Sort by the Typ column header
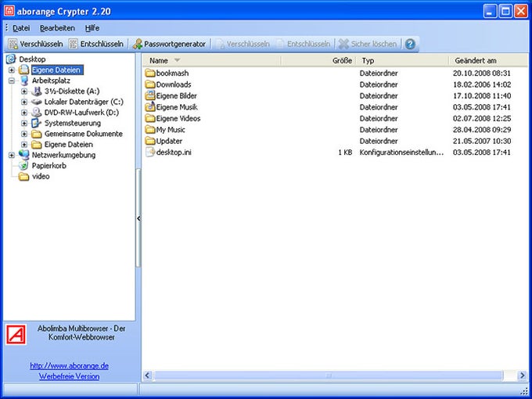Viewport: 532px width, 399px height. [402, 61]
